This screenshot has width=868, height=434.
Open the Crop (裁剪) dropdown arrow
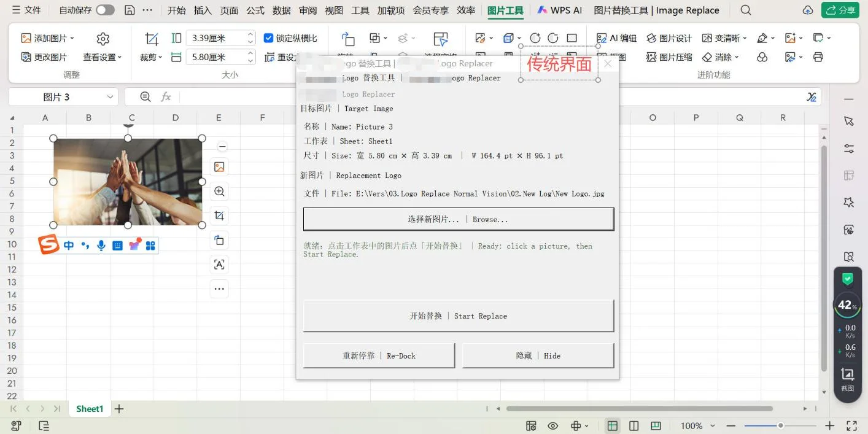click(160, 57)
